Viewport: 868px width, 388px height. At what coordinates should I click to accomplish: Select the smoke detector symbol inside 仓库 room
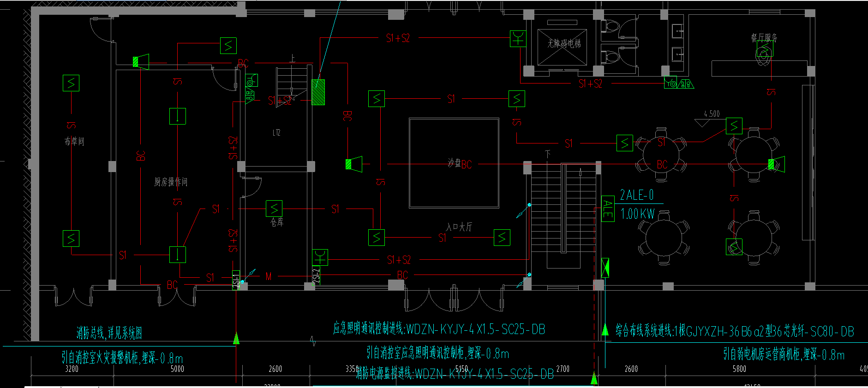tap(274, 209)
